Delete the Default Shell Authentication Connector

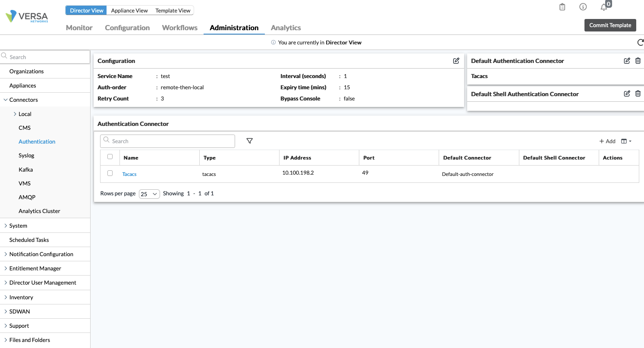(638, 94)
